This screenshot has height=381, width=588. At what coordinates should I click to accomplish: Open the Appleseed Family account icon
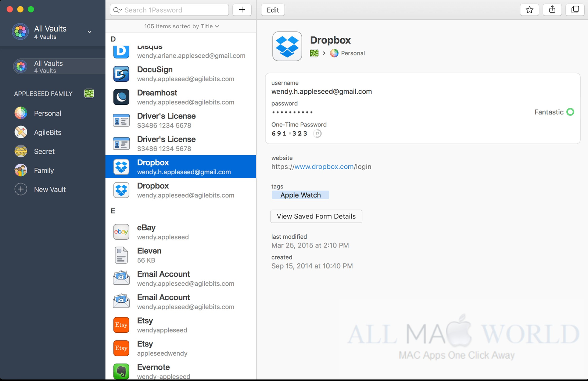click(89, 93)
